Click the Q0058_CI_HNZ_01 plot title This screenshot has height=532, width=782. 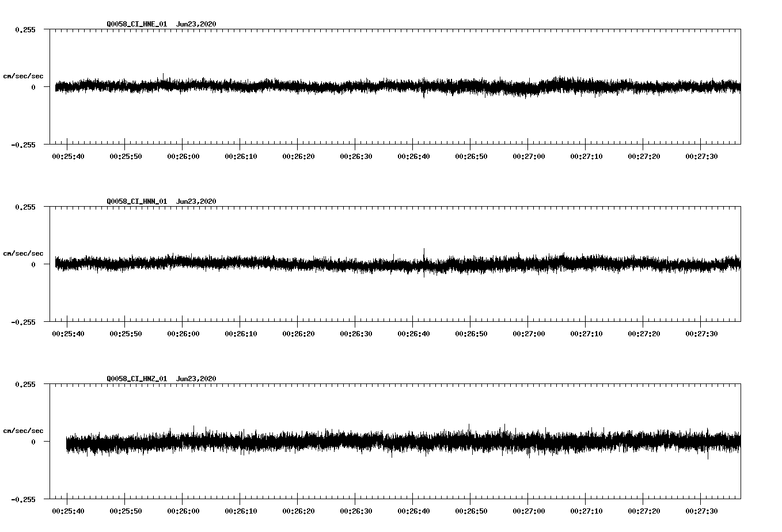pyautogui.click(x=161, y=379)
